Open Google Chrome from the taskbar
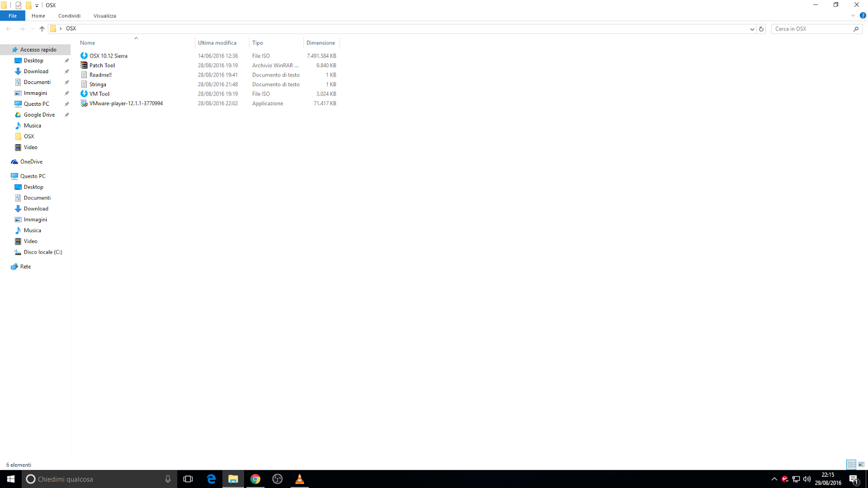The height and width of the screenshot is (488, 868). 255,479
